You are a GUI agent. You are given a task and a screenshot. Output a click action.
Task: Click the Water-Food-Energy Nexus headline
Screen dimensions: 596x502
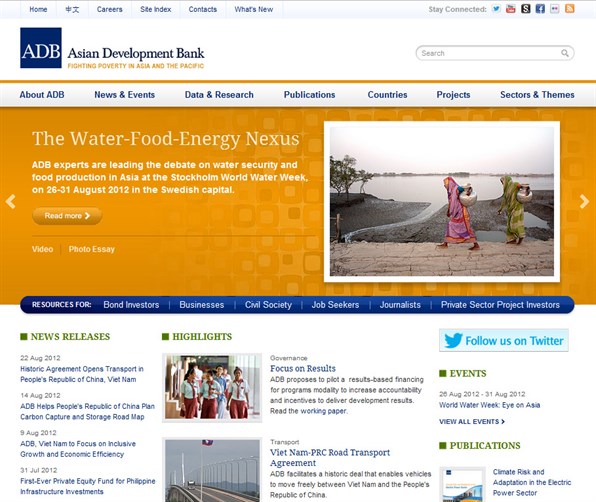(166, 139)
